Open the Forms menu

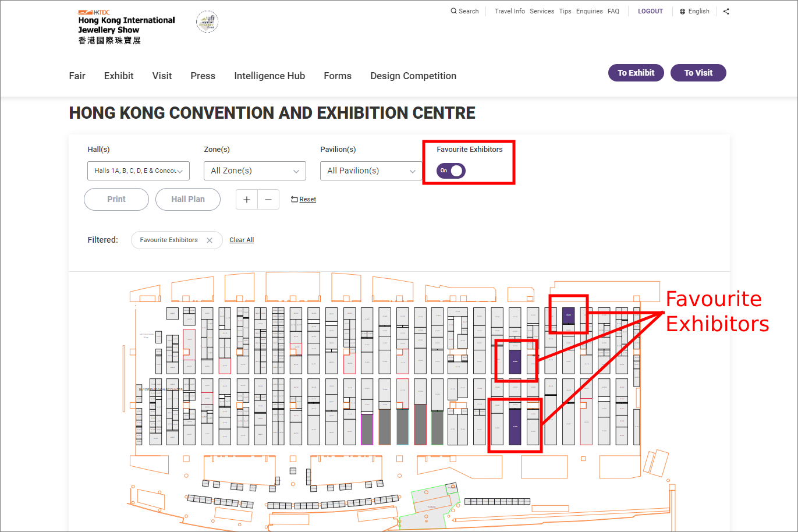coord(338,76)
